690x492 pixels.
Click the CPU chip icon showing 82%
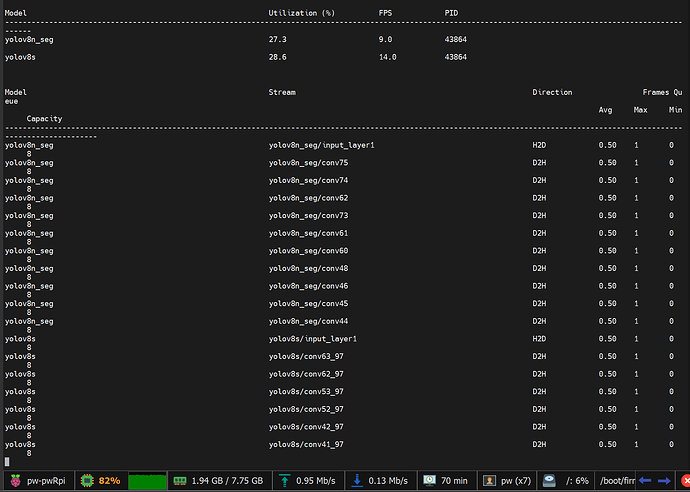(x=86, y=480)
